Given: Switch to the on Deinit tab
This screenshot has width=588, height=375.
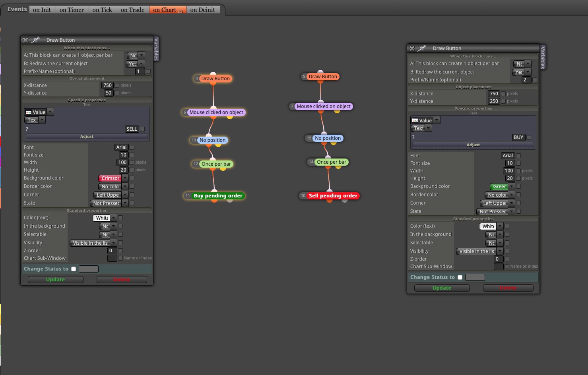Looking at the screenshot, I should [x=203, y=10].
